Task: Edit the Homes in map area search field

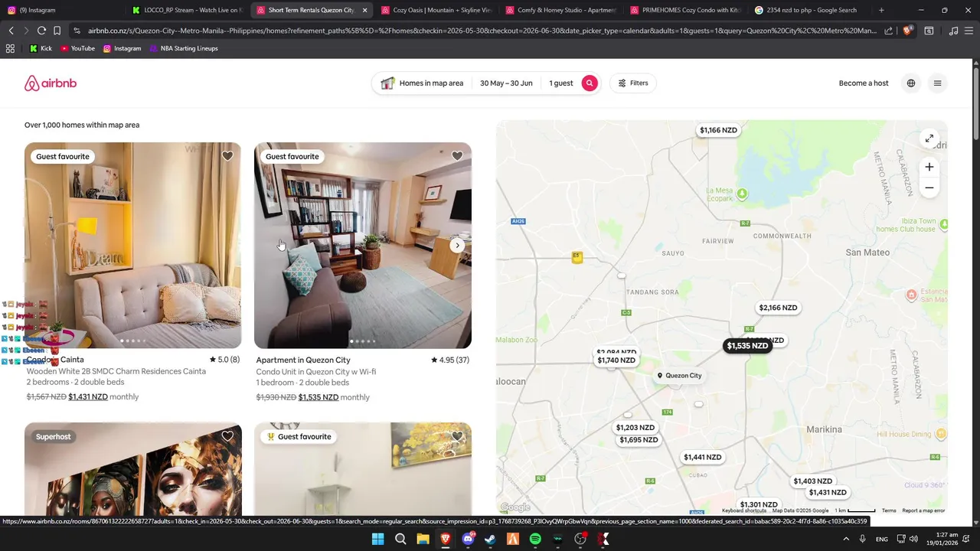Action: point(422,83)
